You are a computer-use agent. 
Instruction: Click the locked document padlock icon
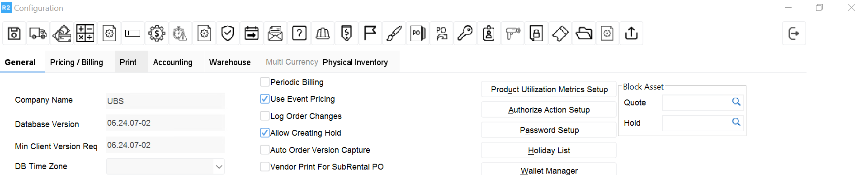536,33
